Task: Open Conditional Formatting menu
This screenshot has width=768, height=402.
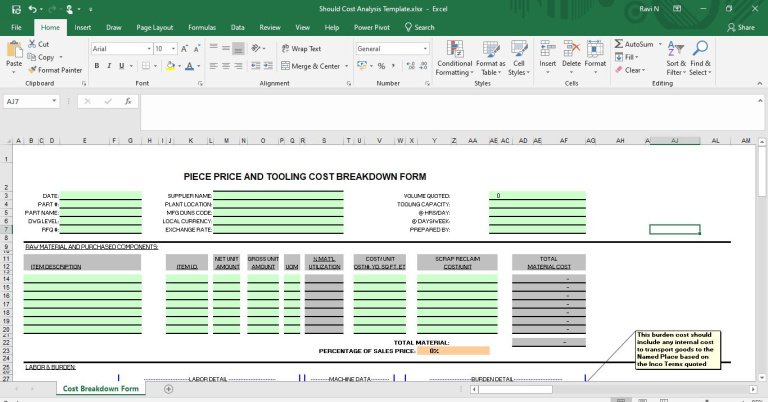Action: 455,58
